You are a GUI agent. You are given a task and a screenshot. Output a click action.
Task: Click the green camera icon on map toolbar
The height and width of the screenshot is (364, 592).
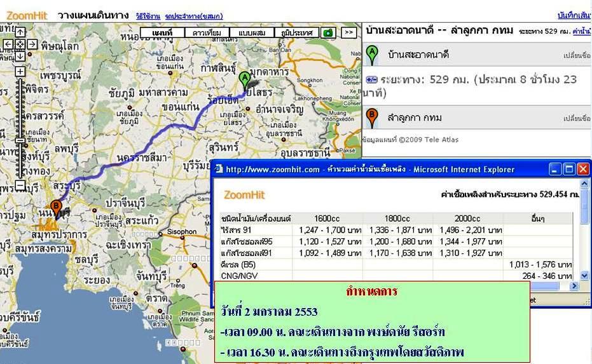coord(328,32)
